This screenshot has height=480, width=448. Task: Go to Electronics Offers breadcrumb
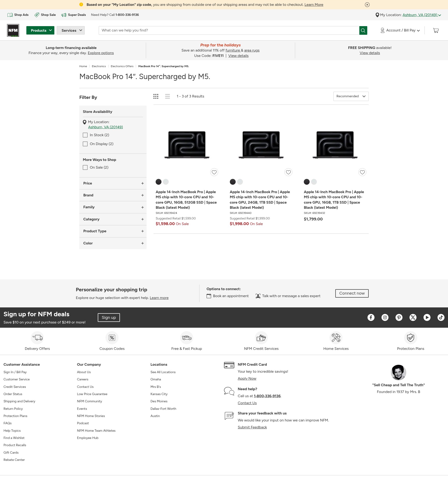pyautogui.click(x=122, y=66)
